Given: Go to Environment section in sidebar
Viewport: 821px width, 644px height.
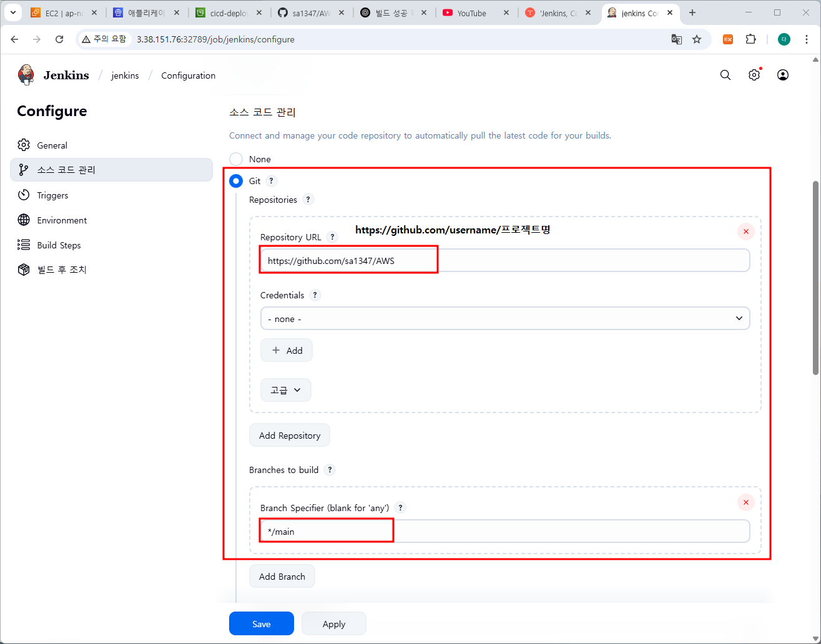Looking at the screenshot, I should click(x=111, y=220).
